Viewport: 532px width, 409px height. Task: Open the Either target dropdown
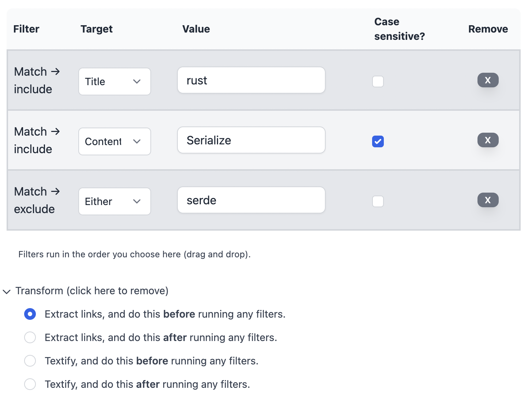point(115,201)
